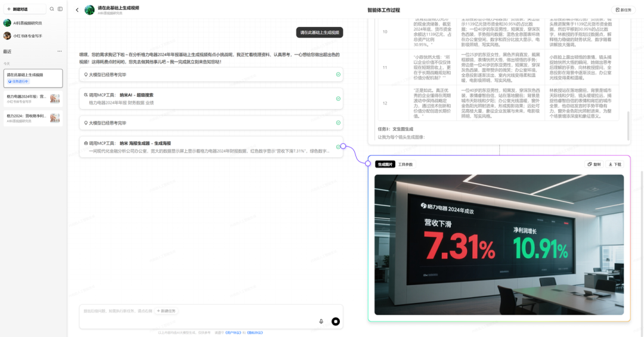The width and height of the screenshot is (644, 337).
Task: Collapse the sidebar with the panel toggle icon
Action: tap(60, 9)
